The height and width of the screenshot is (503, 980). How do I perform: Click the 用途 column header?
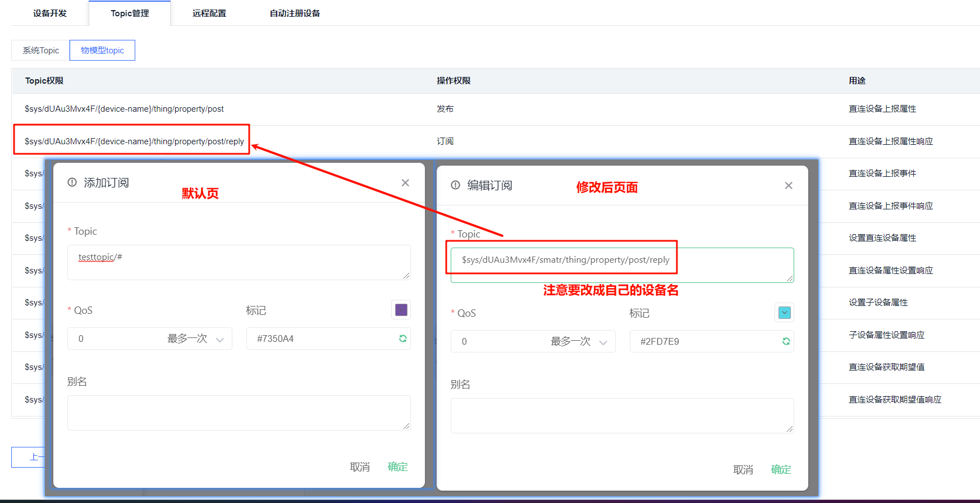pyautogui.click(x=857, y=81)
